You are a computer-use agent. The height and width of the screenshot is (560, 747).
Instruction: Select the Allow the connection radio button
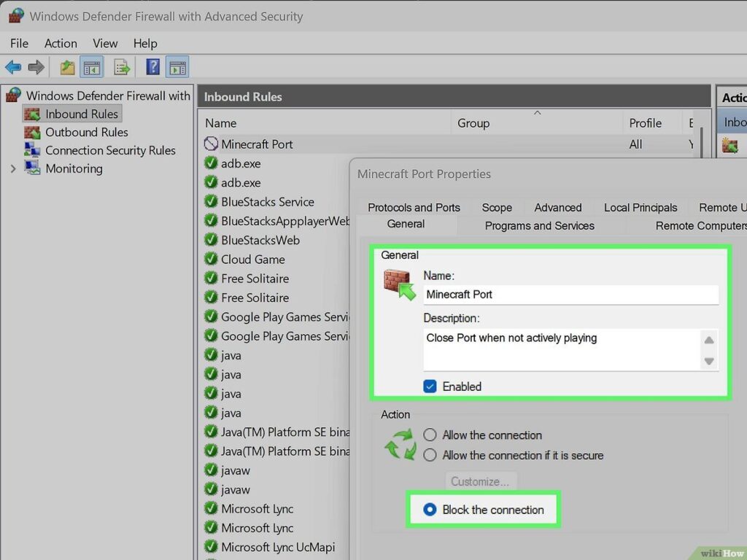pyautogui.click(x=430, y=435)
